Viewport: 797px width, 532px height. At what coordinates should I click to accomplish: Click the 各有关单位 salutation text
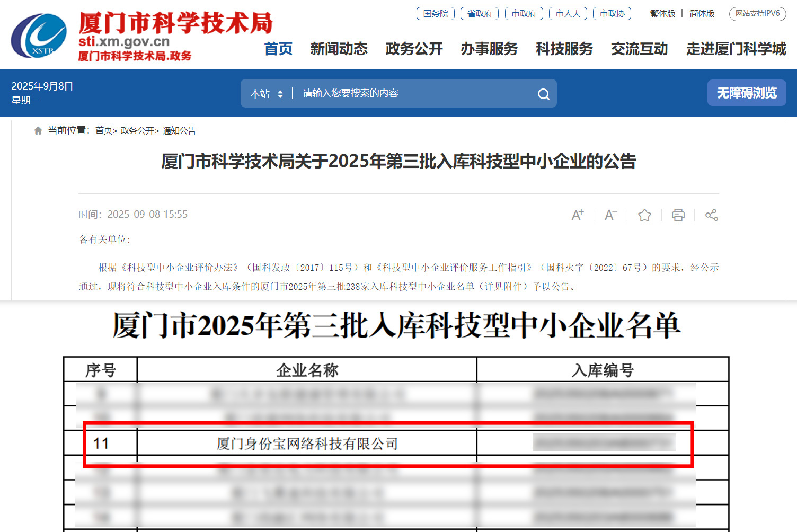tap(104, 239)
